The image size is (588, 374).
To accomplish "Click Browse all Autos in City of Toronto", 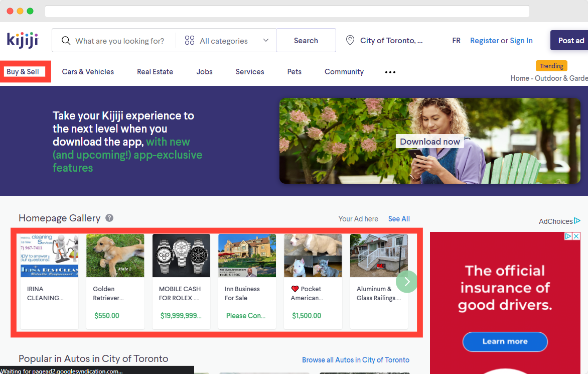I will tap(356, 359).
